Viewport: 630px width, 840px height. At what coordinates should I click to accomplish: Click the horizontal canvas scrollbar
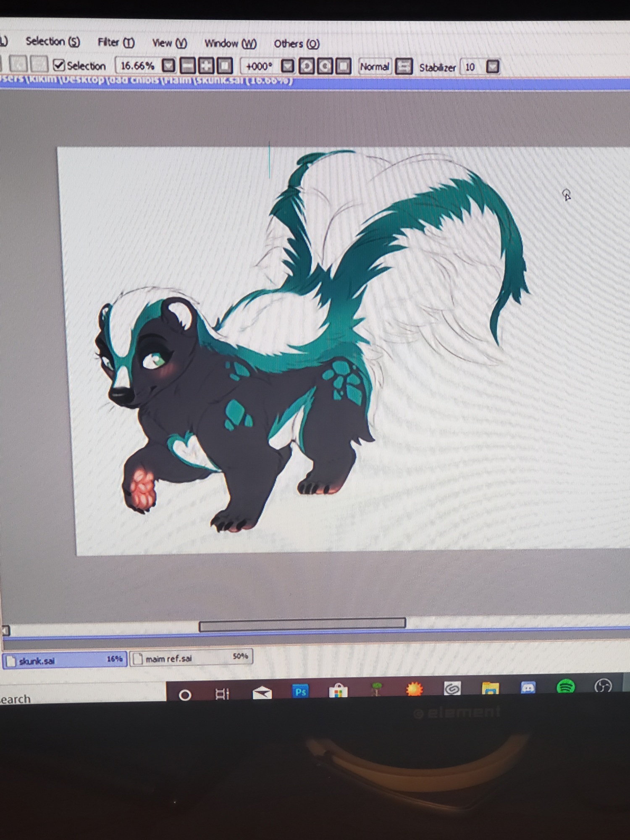pos(302,624)
